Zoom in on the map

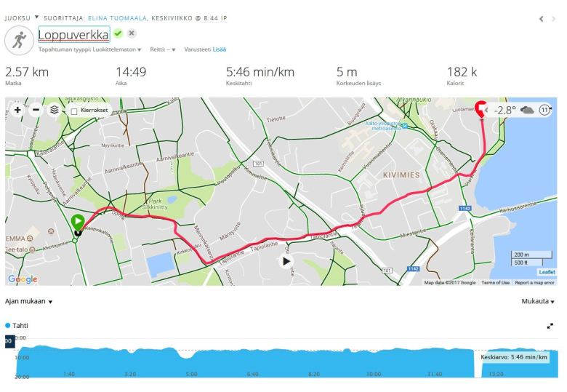[17, 110]
